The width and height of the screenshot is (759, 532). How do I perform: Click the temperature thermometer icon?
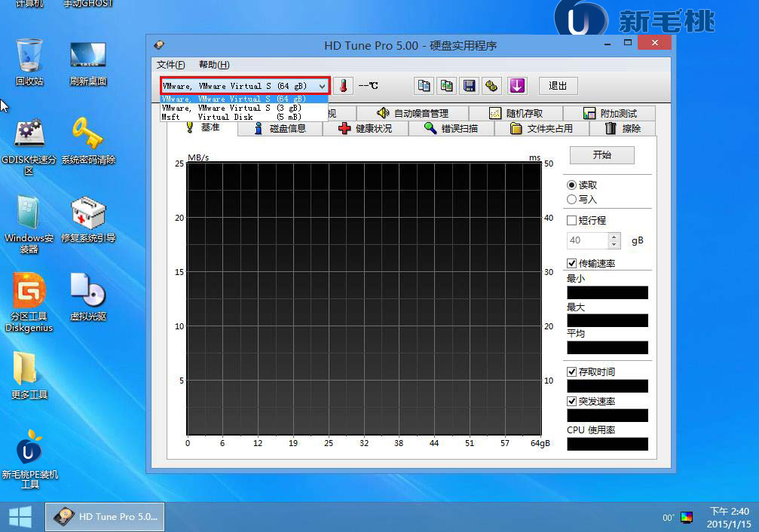343,86
